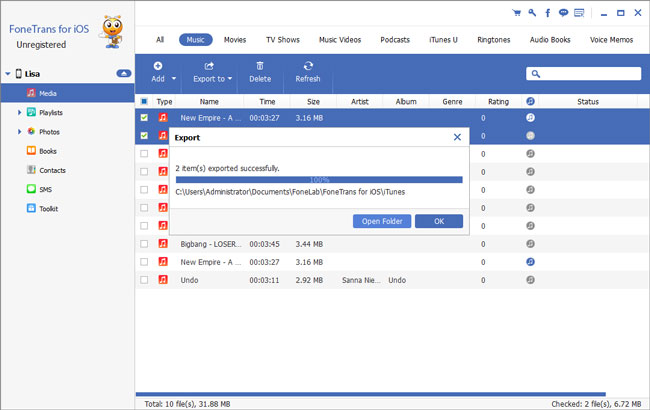The image size is (650, 410).
Task: Click the horizontal scrollbar above the status bar
Action: pyautogui.click(x=371, y=394)
